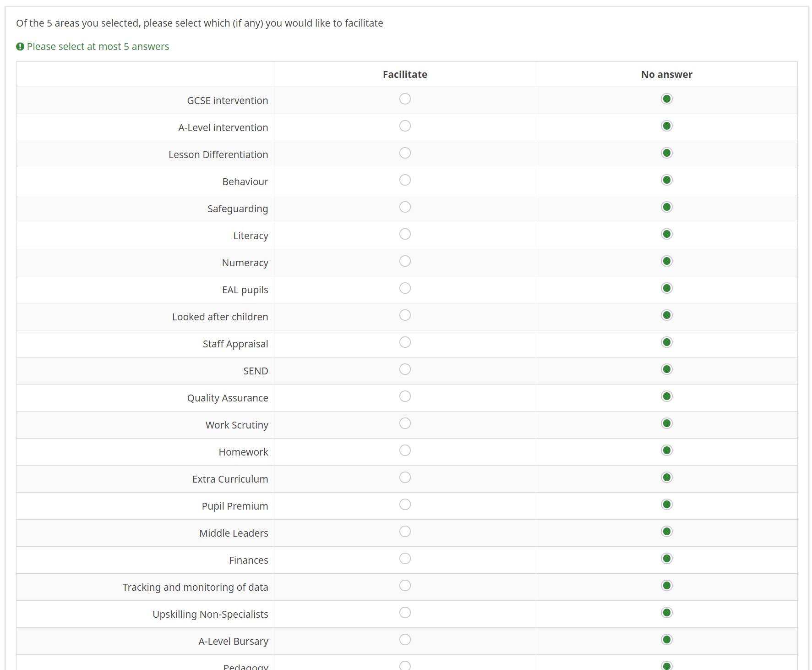Choose Facilitate for EAL pupils
This screenshot has width=812, height=670.
click(x=405, y=288)
